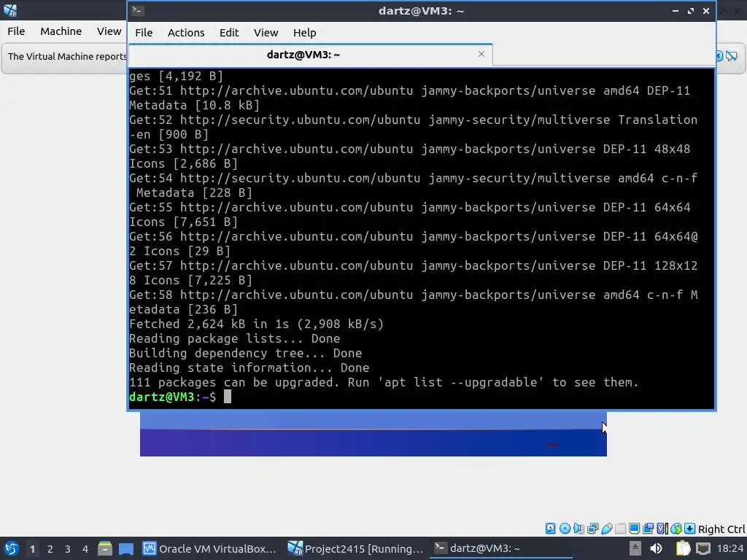Switch to workspace 4

[x=85, y=549]
